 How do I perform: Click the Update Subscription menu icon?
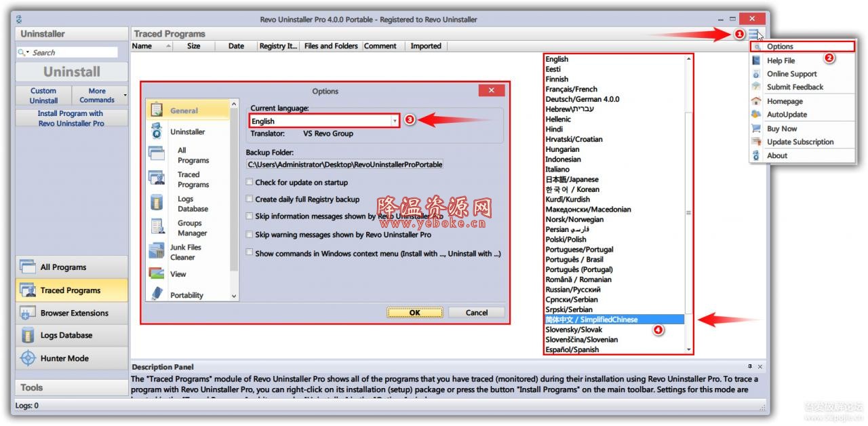756,142
